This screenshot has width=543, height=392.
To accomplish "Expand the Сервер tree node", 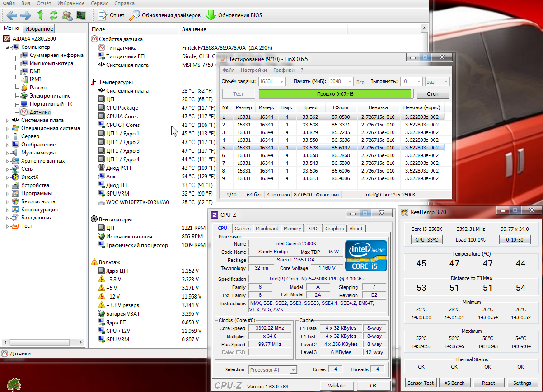I will click(x=8, y=136).
